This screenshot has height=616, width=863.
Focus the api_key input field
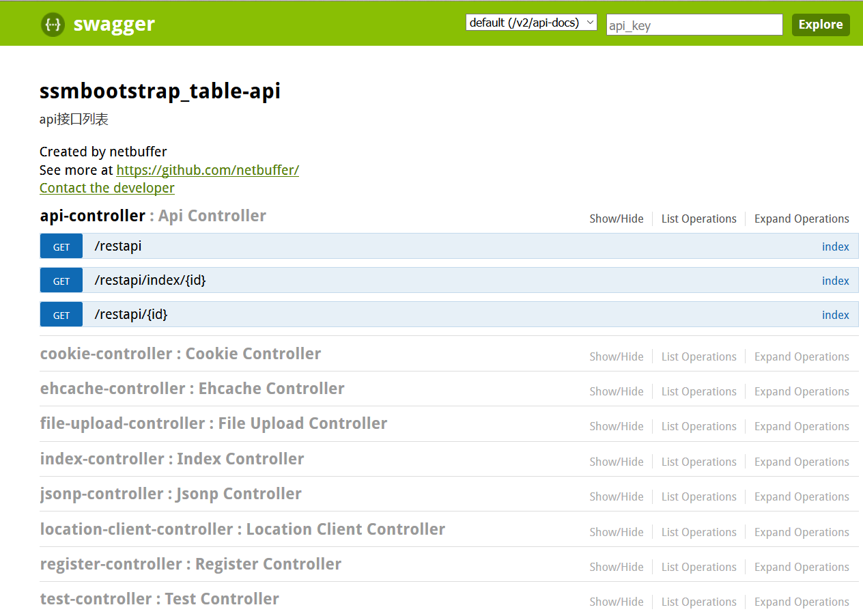point(694,25)
